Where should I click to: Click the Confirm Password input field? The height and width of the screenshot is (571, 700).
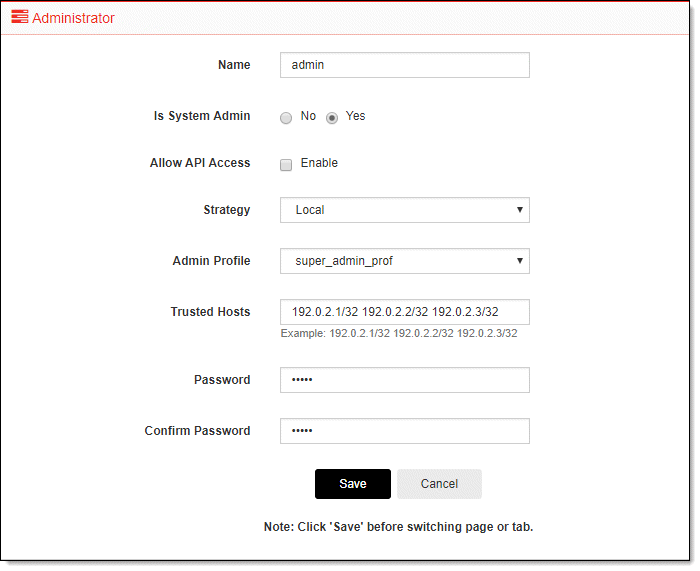pyautogui.click(x=404, y=431)
